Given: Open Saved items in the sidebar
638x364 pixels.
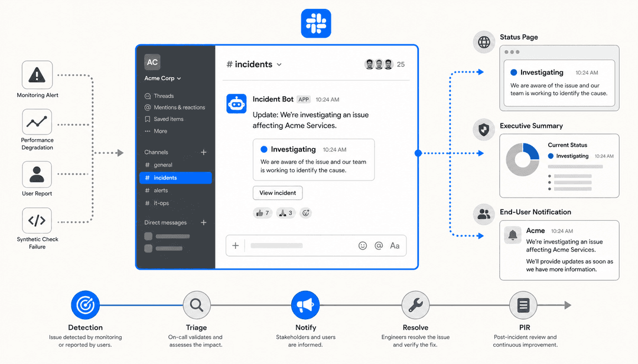Looking at the screenshot, I should click(164, 119).
